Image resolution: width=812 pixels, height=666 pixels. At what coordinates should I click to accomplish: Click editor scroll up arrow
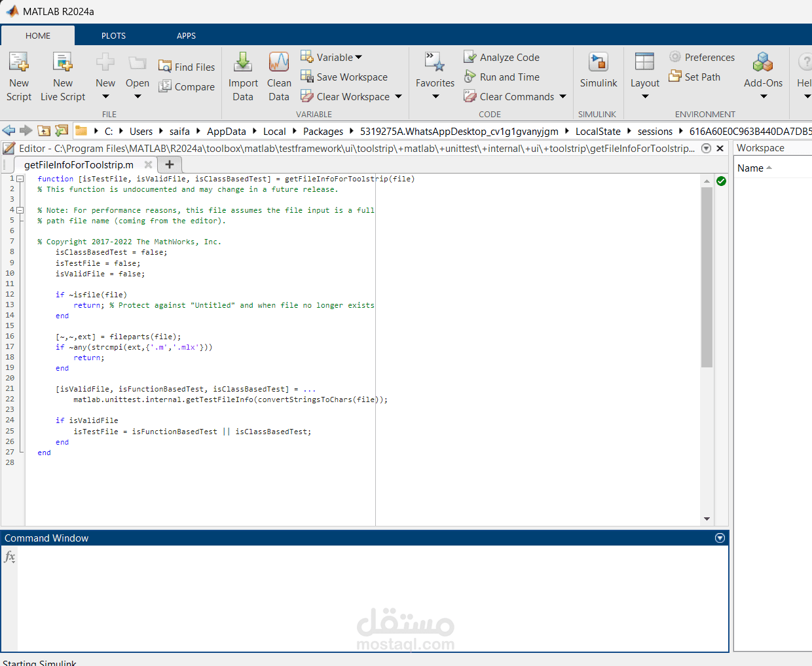coord(707,181)
